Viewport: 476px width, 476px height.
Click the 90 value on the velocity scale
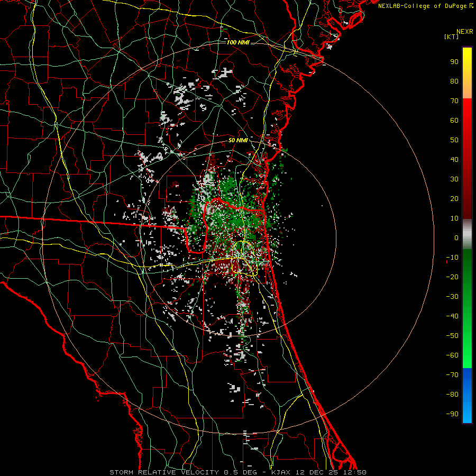(x=454, y=62)
